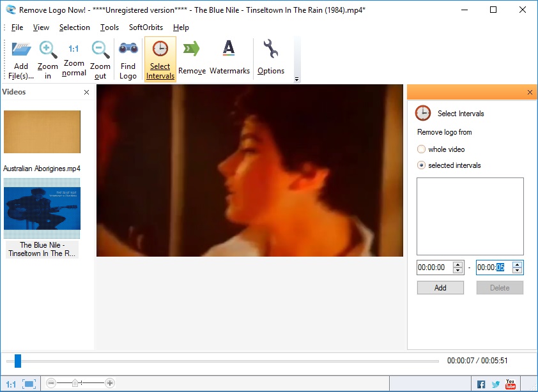Screen dimensions: 538x392
Task: Click the Zoom in magnifier icon
Action: pos(48,49)
